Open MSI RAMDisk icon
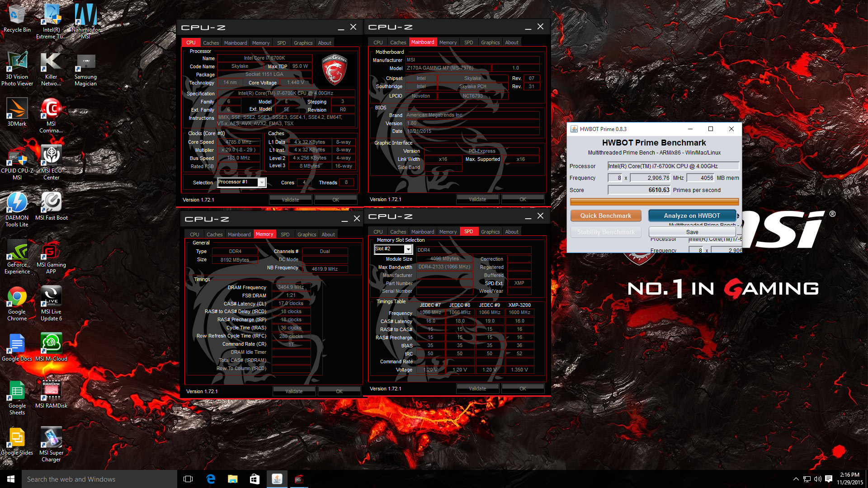This screenshot has height=488, width=868. click(x=51, y=394)
